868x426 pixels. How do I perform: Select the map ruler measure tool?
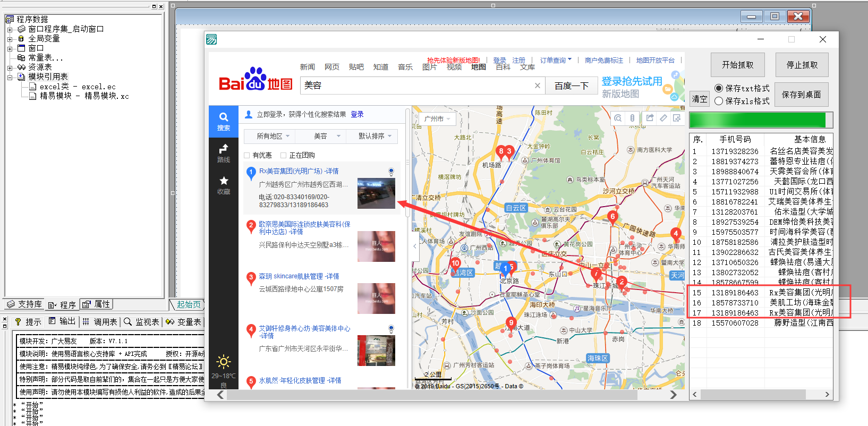pos(663,118)
